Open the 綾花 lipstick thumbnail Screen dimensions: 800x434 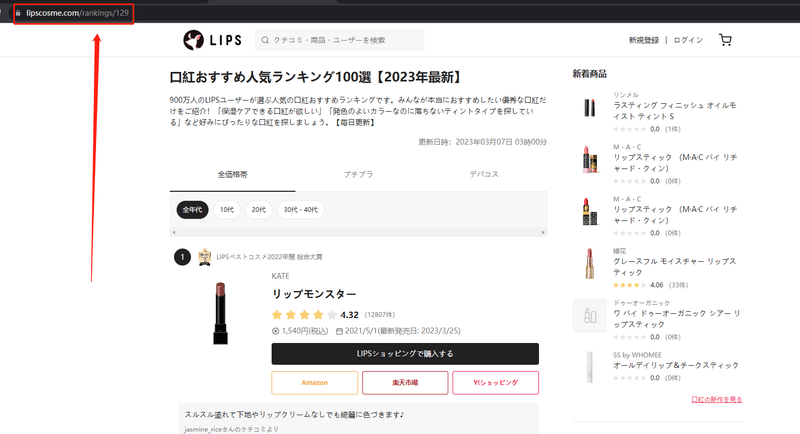[x=590, y=264]
